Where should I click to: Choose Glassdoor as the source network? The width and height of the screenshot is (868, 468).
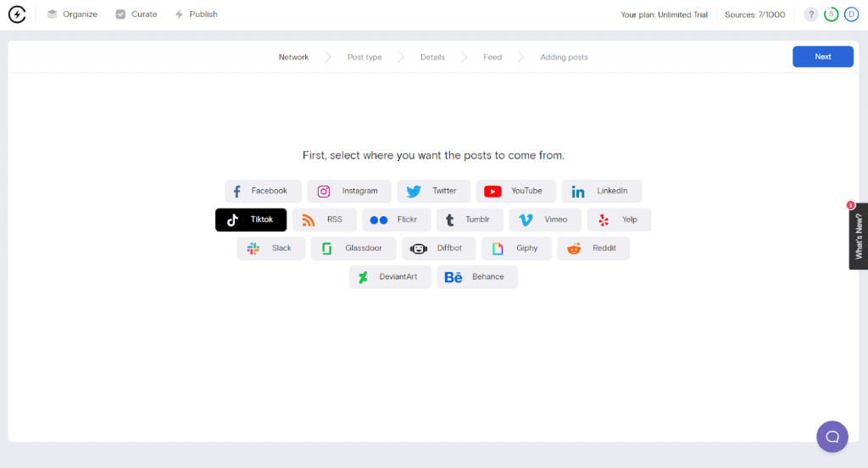[x=353, y=248]
